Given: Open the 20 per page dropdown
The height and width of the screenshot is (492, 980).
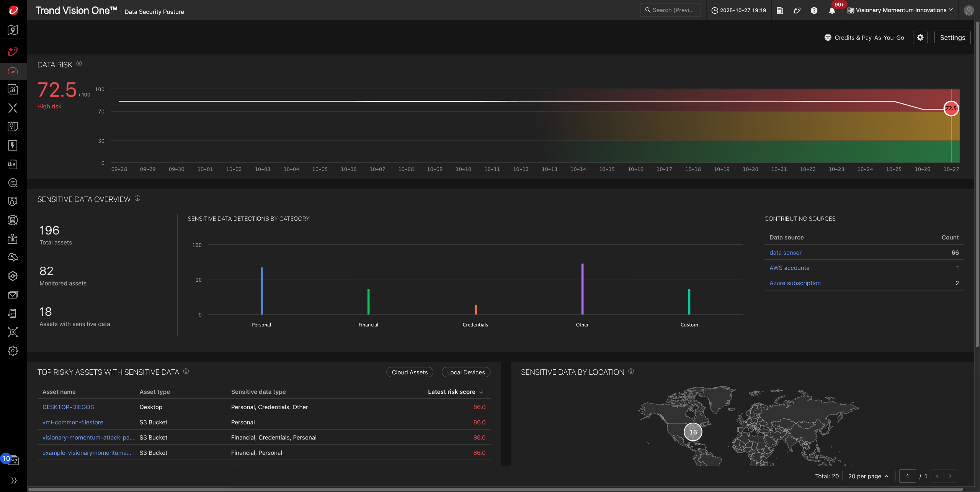Looking at the screenshot, I should (868, 476).
